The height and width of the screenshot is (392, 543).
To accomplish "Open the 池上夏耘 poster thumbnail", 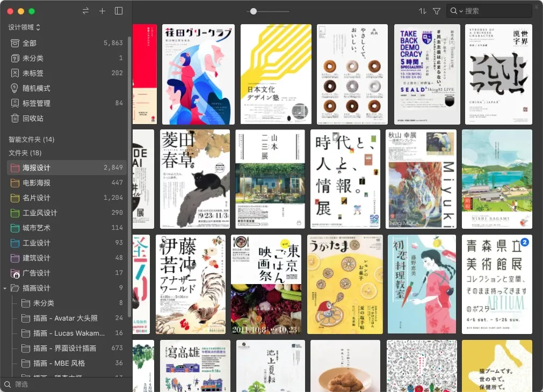I will click(x=271, y=366).
